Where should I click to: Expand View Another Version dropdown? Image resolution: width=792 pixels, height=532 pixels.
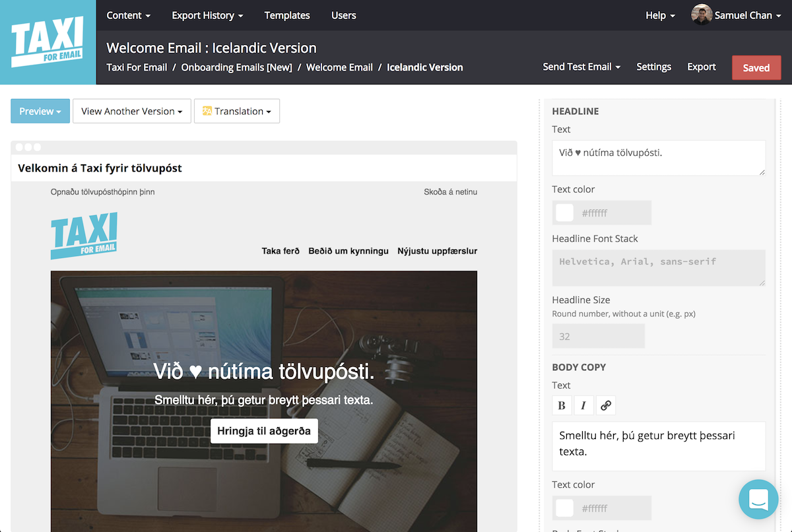[x=132, y=111]
